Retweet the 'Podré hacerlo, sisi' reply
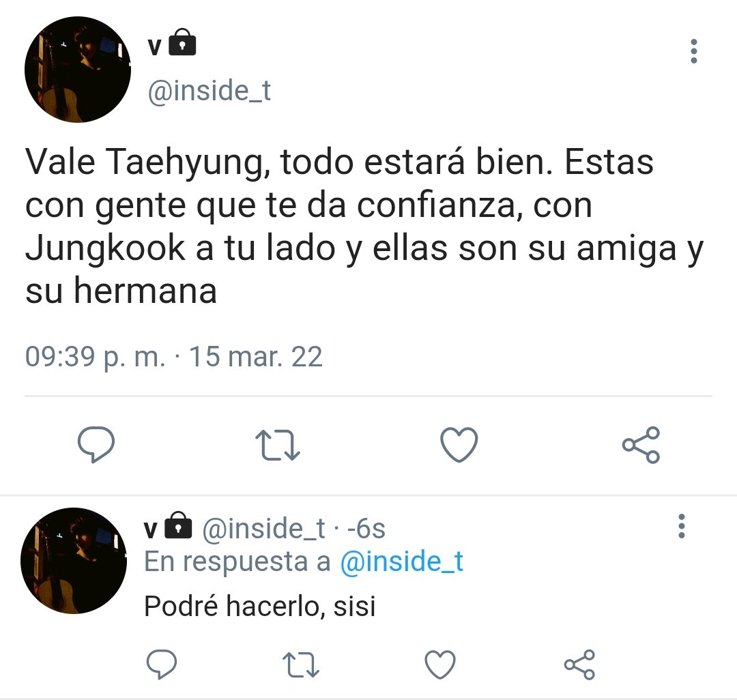Viewport: 737px width, 700px height. (x=301, y=665)
